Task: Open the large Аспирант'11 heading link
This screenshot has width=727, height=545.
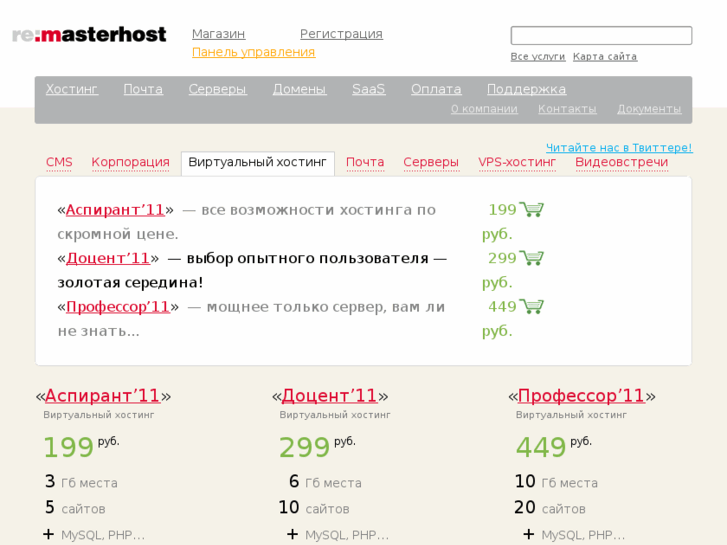Action: (x=102, y=396)
